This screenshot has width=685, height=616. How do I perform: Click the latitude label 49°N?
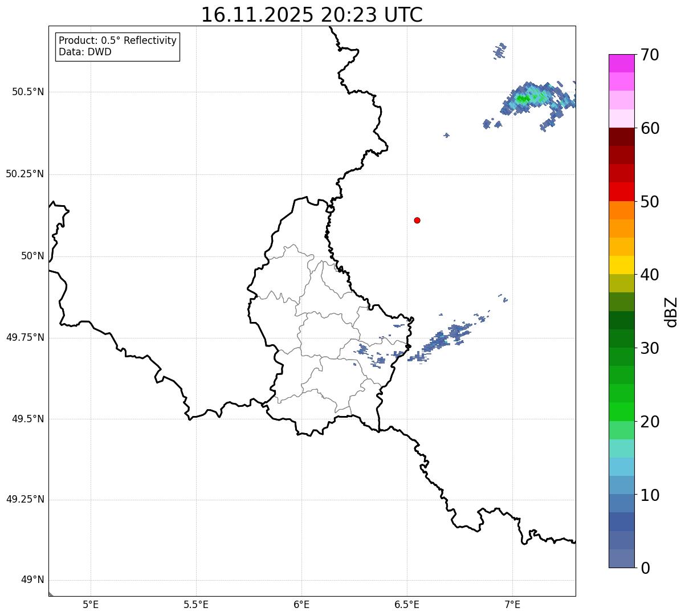point(32,580)
